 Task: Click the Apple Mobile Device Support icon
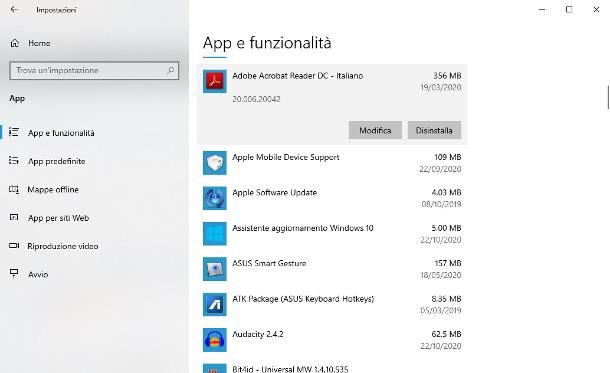pyautogui.click(x=215, y=163)
